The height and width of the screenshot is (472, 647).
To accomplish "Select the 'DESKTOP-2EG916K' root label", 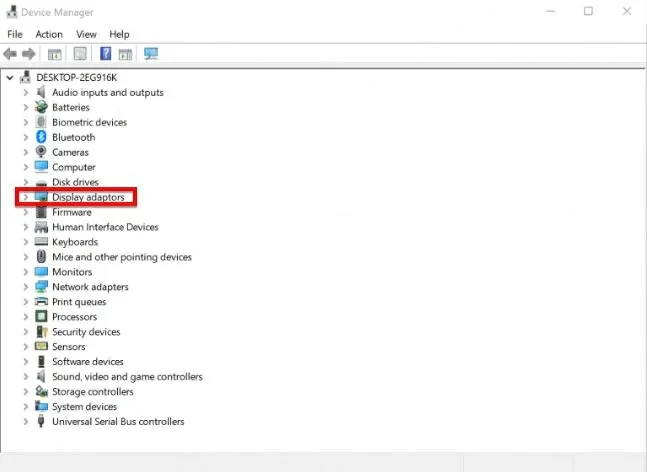I will tap(77, 77).
